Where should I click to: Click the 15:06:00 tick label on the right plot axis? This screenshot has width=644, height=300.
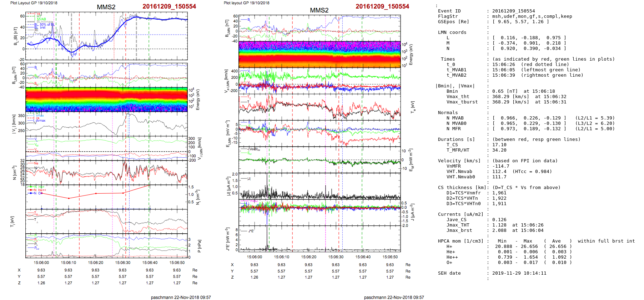[x=254, y=257]
